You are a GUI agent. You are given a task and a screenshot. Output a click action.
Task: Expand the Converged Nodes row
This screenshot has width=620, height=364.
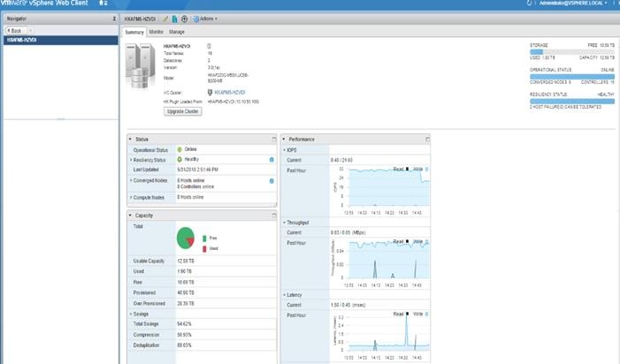(x=131, y=180)
